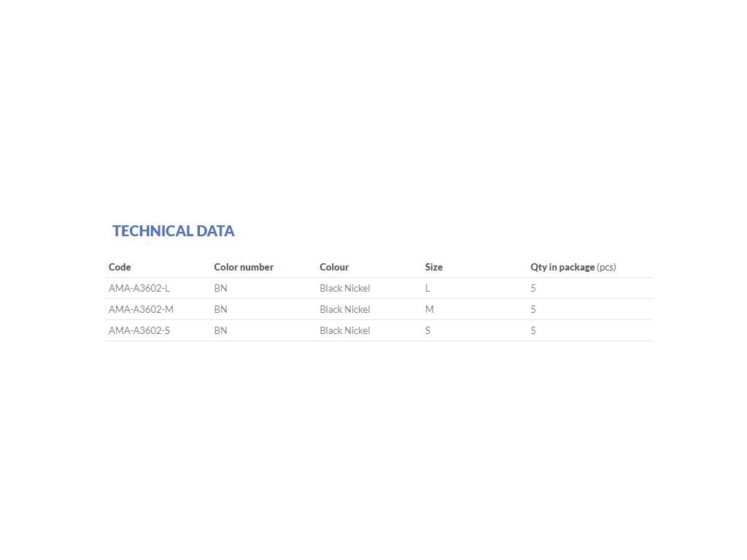Image resolution: width=747 pixels, height=560 pixels.
Task: Click size M cell
Action: pos(429,309)
